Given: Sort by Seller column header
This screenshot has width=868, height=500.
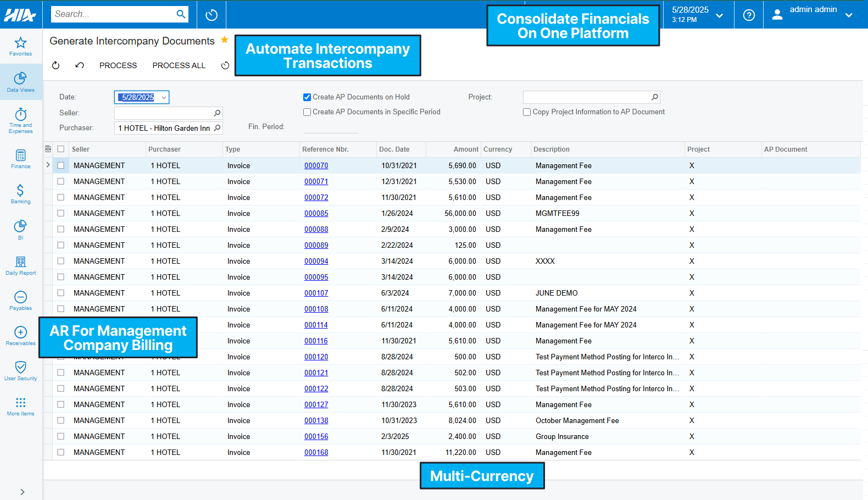Looking at the screenshot, I should (81, 149).
